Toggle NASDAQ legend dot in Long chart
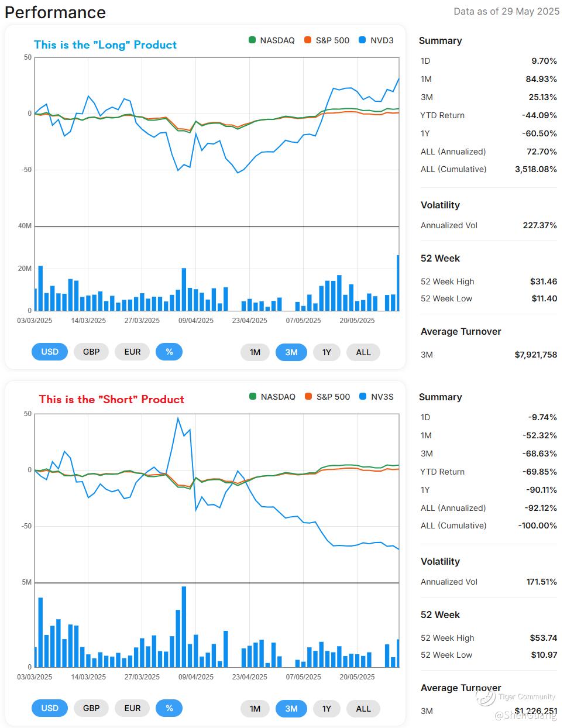 coord(252,40)
